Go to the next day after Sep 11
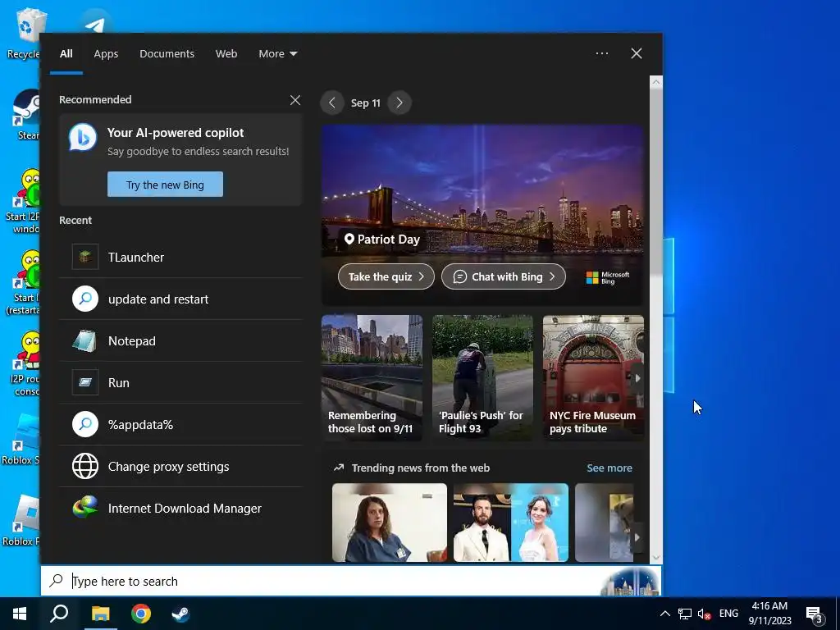Image resolution: width=840 pixels, height=630 pixels. tap(399, 103)
